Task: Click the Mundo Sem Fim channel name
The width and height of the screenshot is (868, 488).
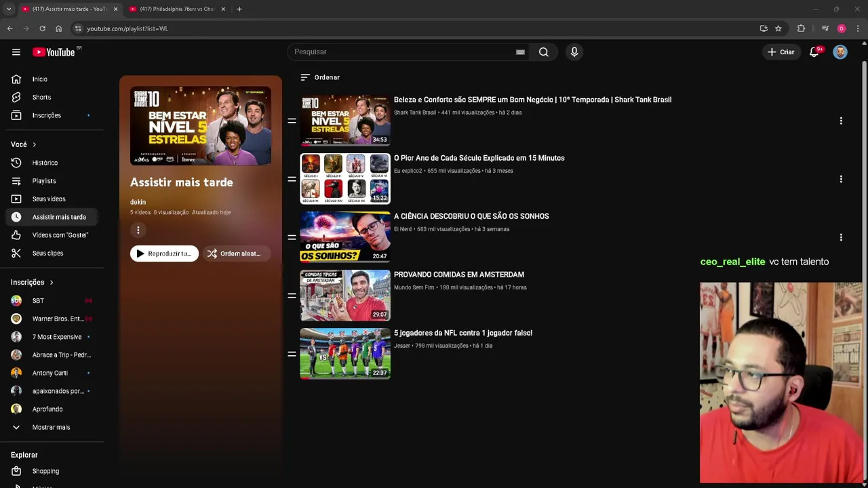Action: 414,287
